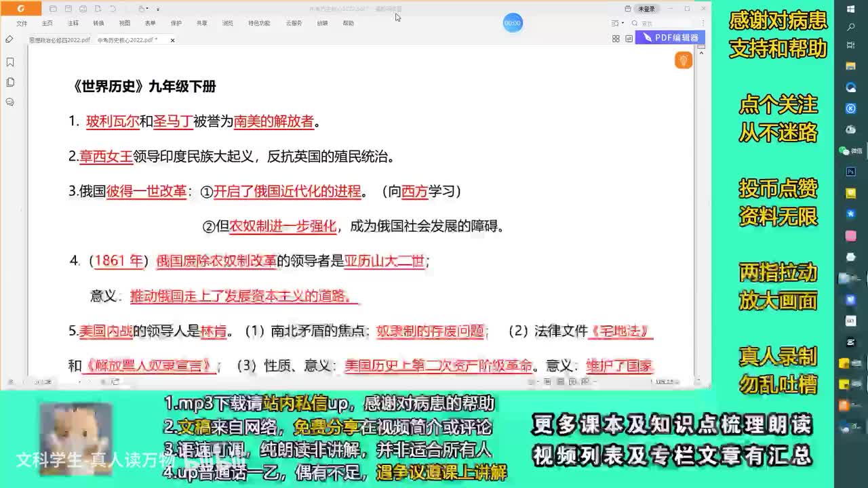Click the highlighted date 1861 年
Screen dimensions: 868x488
(119, 261)
